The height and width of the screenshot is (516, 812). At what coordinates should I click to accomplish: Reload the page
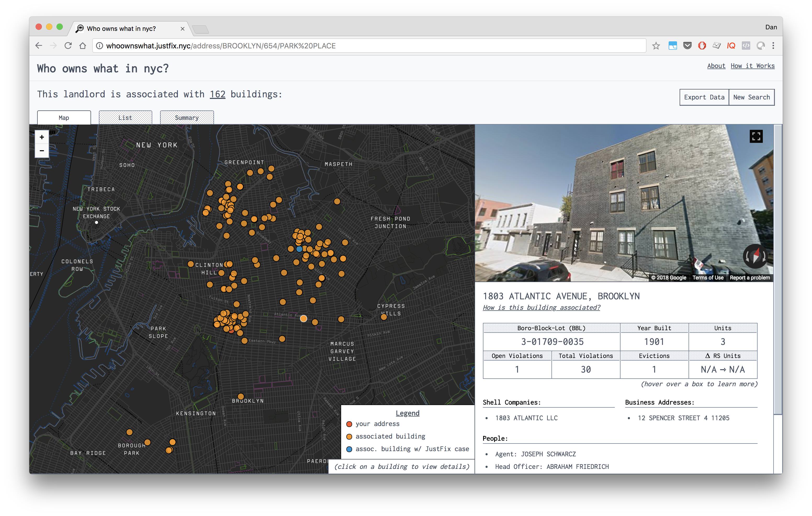68,46
